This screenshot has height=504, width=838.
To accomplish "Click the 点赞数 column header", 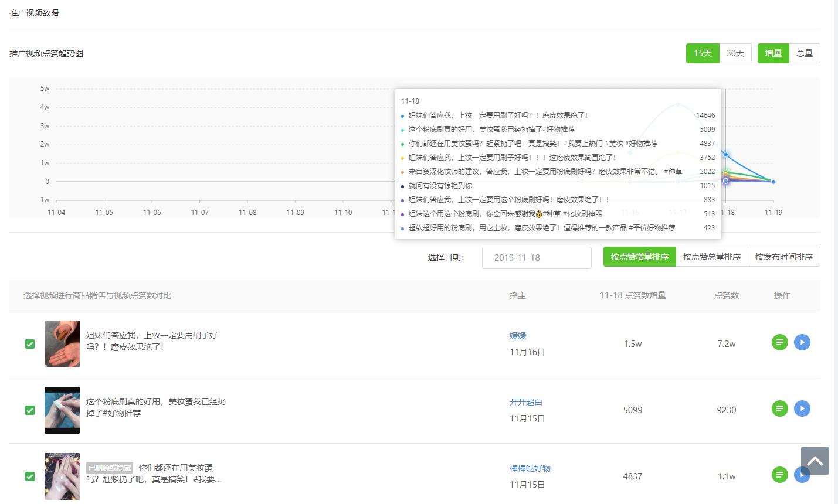I will pyautogui.click(x=727, y=295).
